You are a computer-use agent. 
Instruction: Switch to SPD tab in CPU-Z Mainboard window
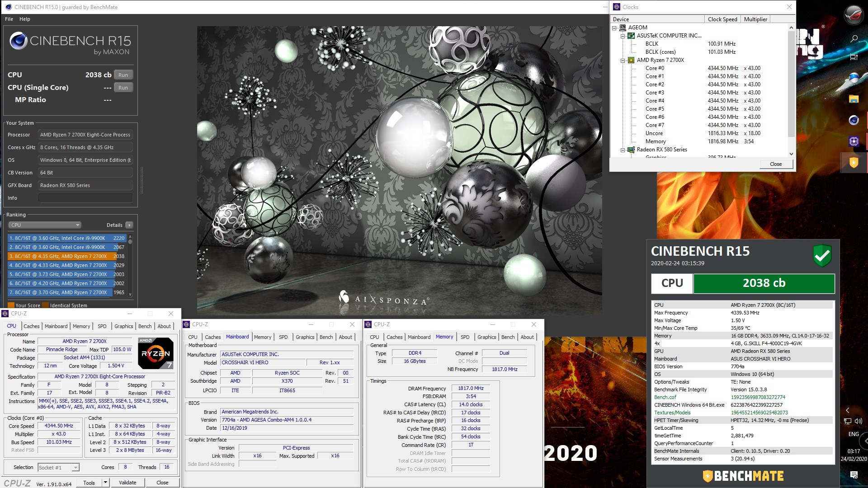tap(283, 337)
